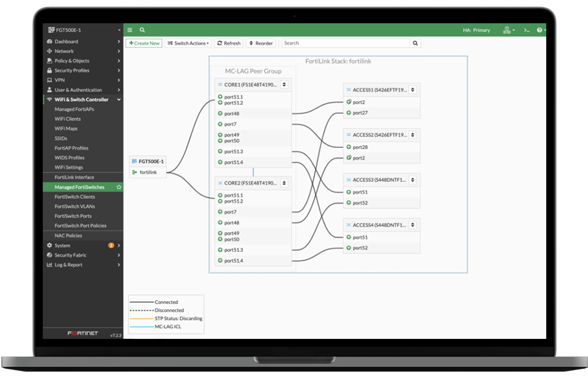Screen dimensions: 588x380
Task: Open the ACCESS3 switch options dropdown
Action: coord(413,180)
